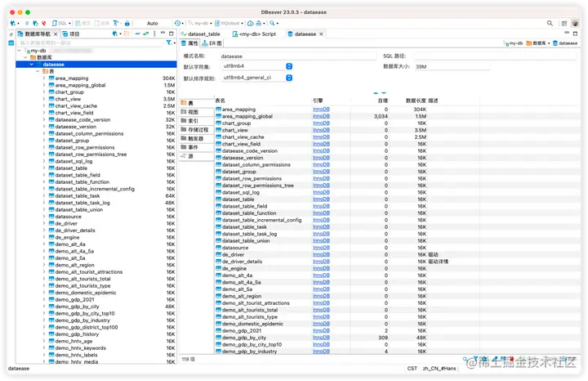Select the 索引 section in side list
Viewport: 588px width, 381px height.
tap(197, 121)
